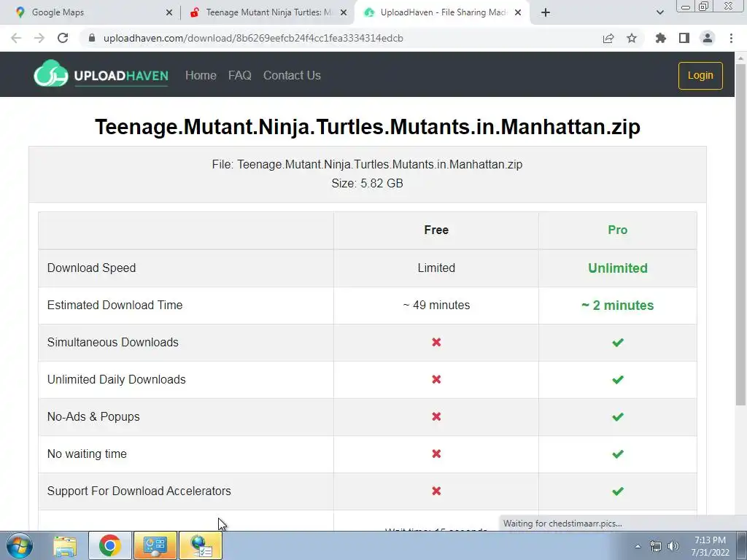Screen dimensions: 747x560
Task: Open the volume speaker tray icon
Action: [673, 546]
